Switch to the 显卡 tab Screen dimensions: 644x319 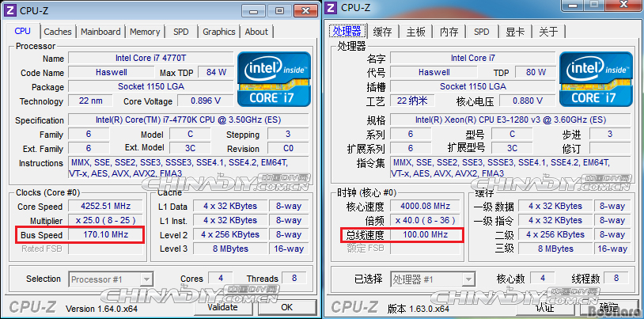(x=515, y=32)
